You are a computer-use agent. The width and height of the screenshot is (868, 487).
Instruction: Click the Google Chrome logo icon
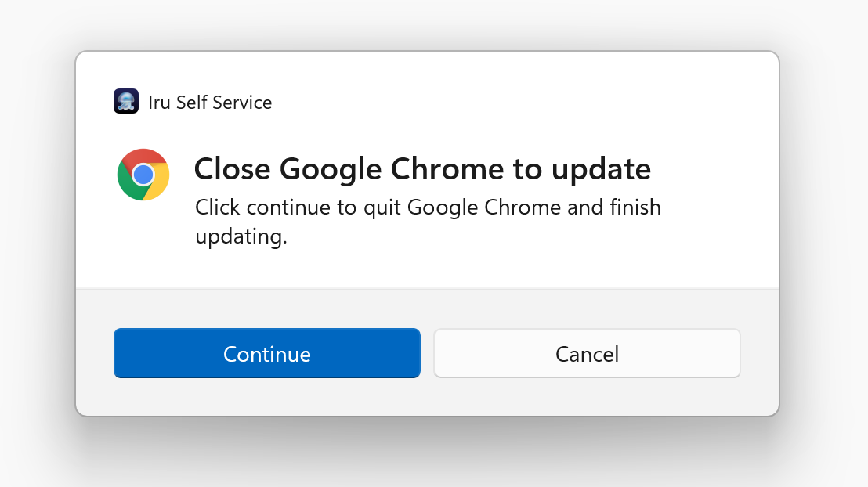(143, 175)
